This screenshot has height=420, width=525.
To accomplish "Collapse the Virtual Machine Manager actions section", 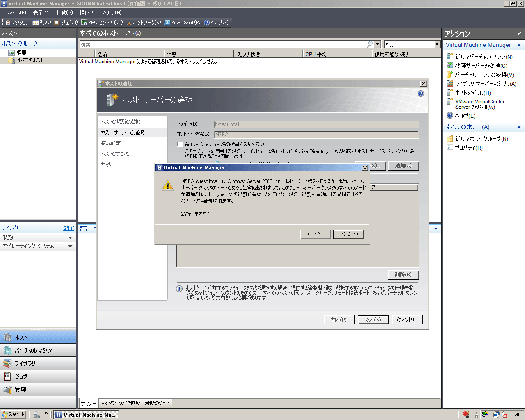I will pos(519,45).
